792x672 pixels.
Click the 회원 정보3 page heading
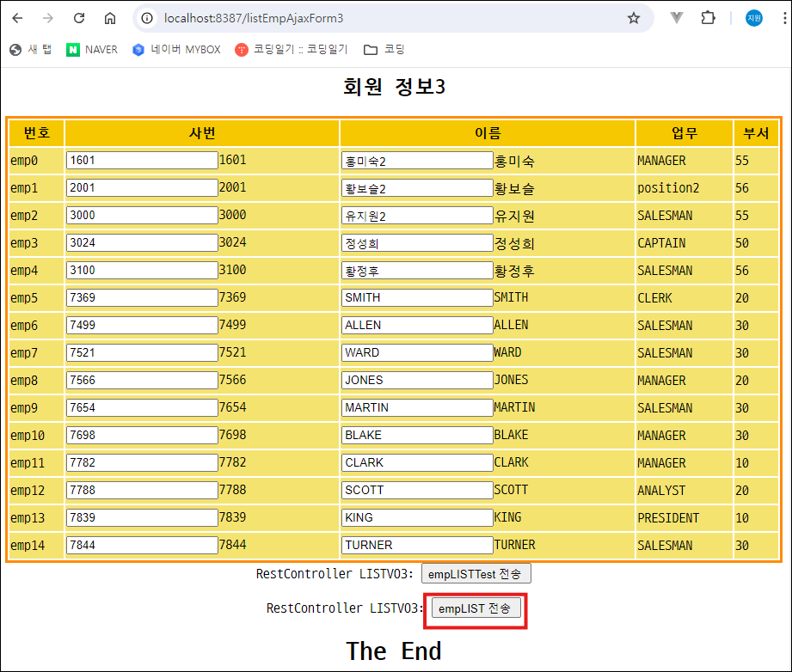click(395, 86)
